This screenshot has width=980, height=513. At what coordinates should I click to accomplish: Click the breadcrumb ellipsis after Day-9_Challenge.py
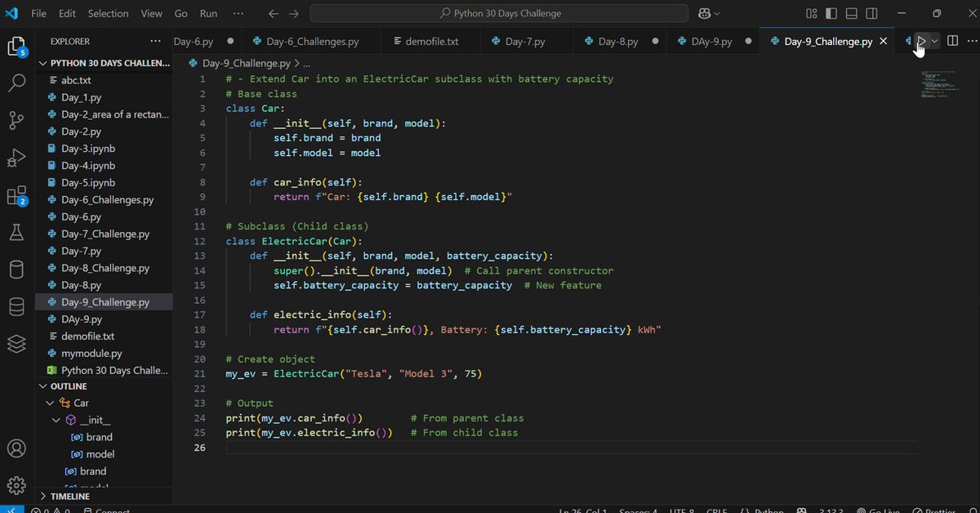tap(307, 63)
